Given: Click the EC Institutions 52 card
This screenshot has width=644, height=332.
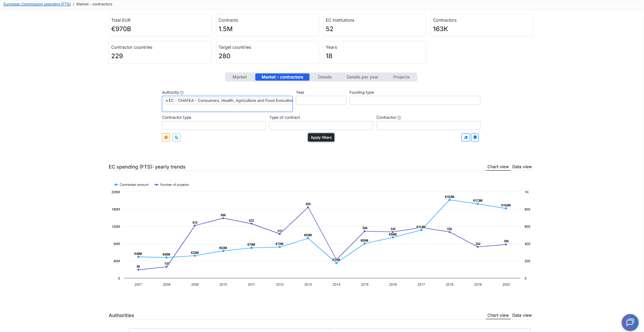Looking at the screenshot, I should tap(374, 25).
